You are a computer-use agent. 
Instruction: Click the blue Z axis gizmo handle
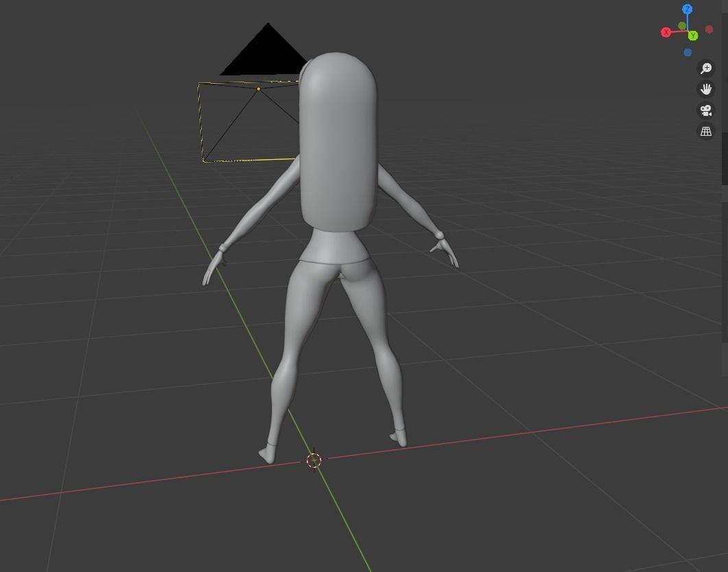point(687,10)
